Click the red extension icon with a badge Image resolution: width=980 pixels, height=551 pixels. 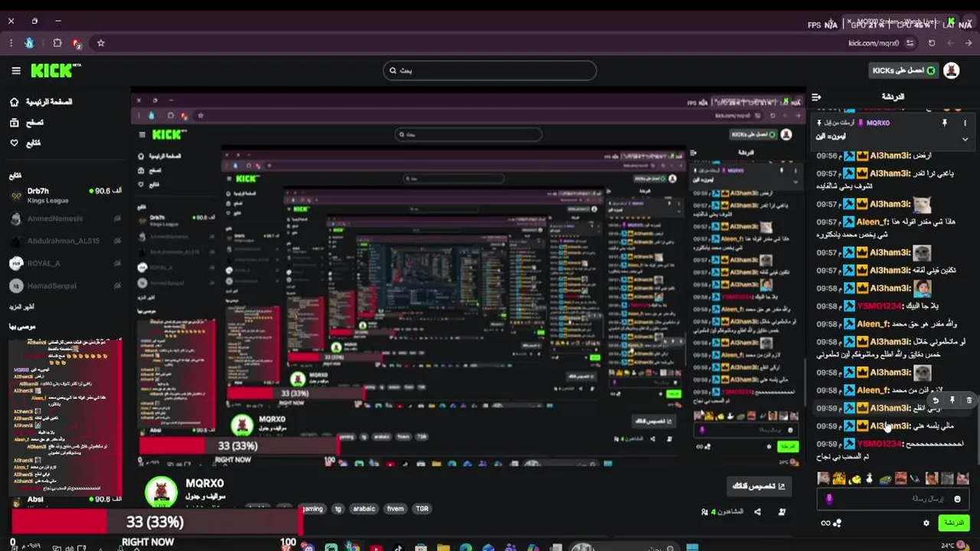point(77,44)
